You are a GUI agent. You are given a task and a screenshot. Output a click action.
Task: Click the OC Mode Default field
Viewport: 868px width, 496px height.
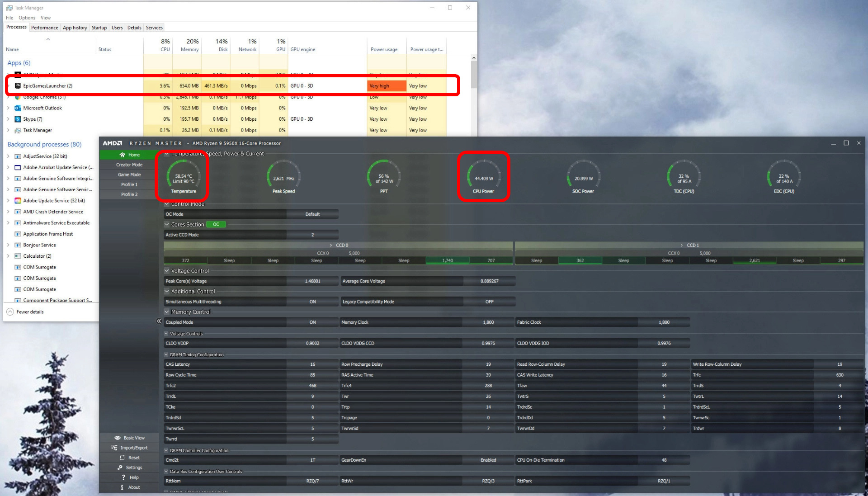(x=312, y=214)
